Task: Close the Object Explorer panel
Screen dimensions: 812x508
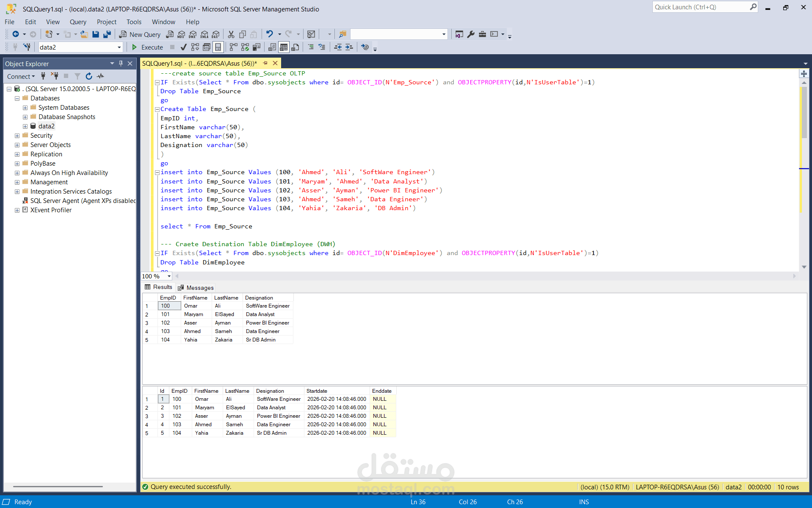Action: pos(130,64)
